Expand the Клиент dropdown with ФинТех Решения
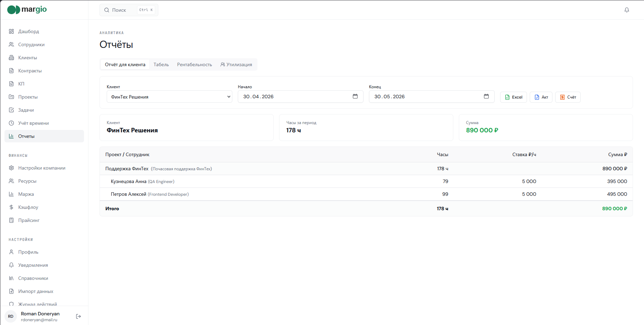The width and height of the screenshot is (644, 325). click(x=169, y=97)
